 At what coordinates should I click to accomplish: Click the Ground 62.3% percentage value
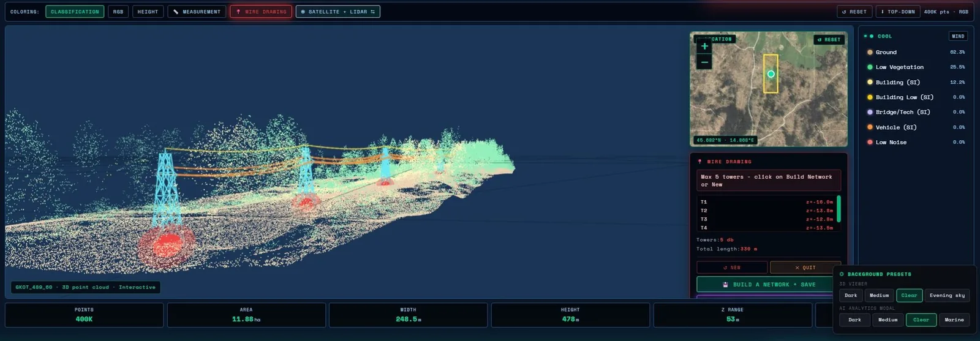coord(957,52)
